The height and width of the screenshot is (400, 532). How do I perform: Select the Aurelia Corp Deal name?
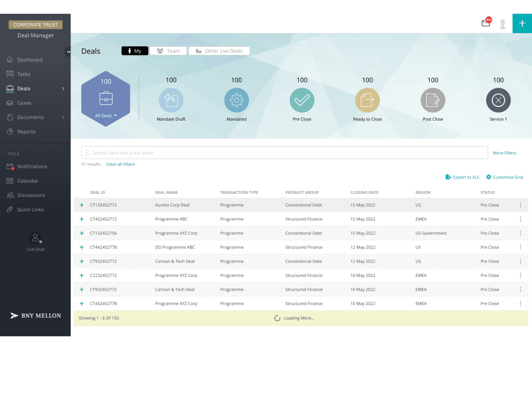tap(172, 205)
